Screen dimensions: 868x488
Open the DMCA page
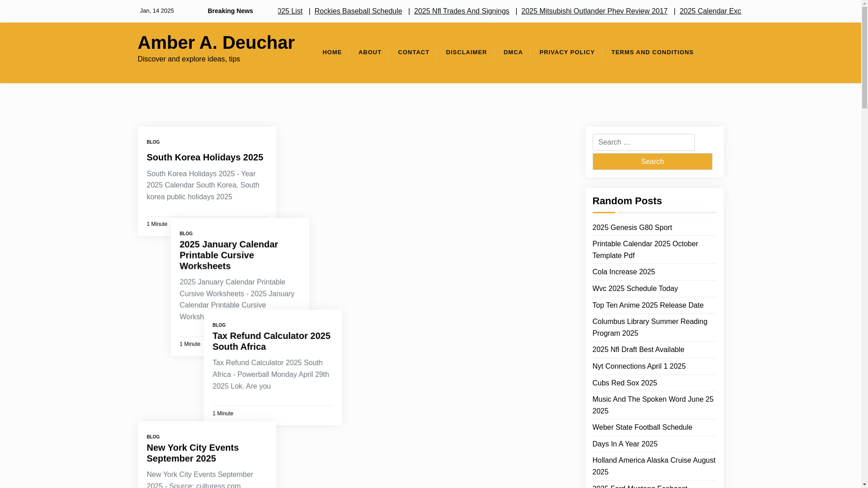[513, 52]
